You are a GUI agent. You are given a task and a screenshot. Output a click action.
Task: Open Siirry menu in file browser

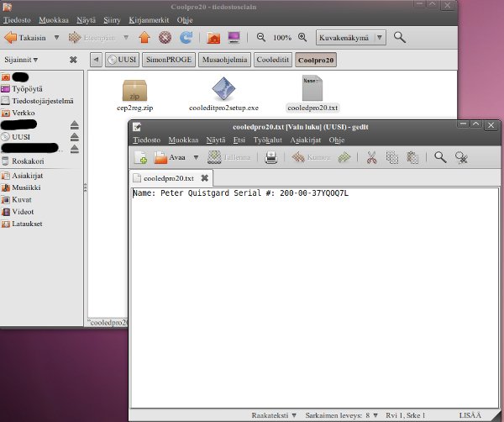pyautogui.click(x=112, y=20)
